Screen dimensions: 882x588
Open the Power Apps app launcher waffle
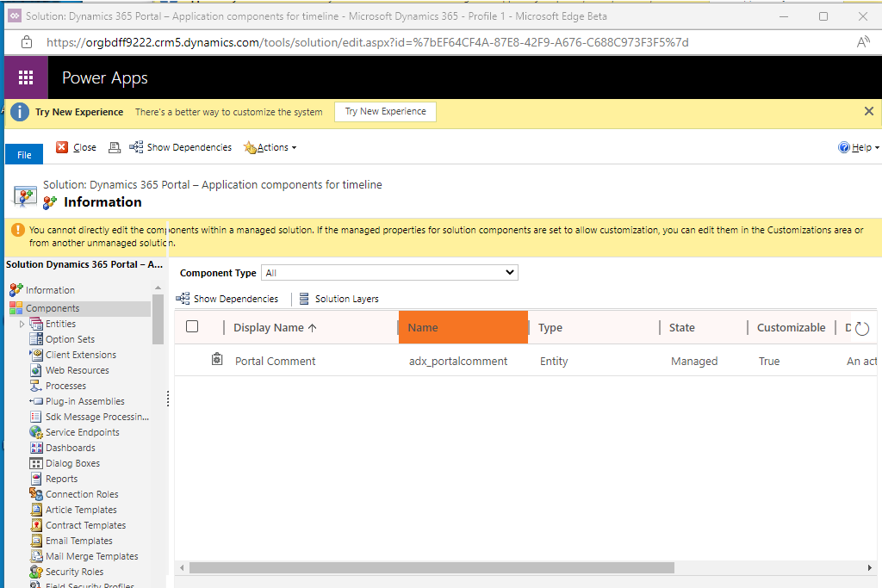click(x=26, y=77)
